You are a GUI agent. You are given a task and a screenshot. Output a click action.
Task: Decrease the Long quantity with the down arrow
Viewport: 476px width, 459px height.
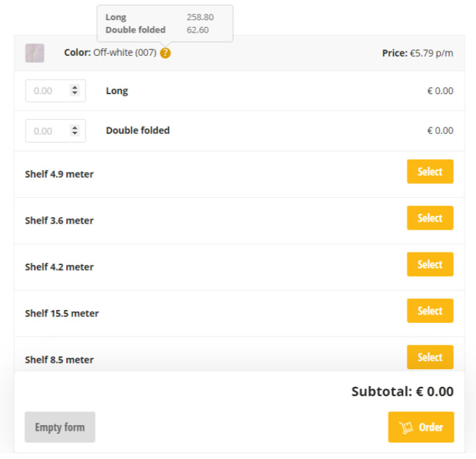75,94
